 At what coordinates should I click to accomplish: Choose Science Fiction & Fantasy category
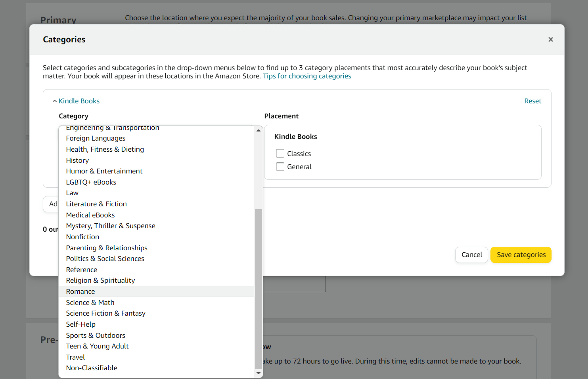point(105,313)
